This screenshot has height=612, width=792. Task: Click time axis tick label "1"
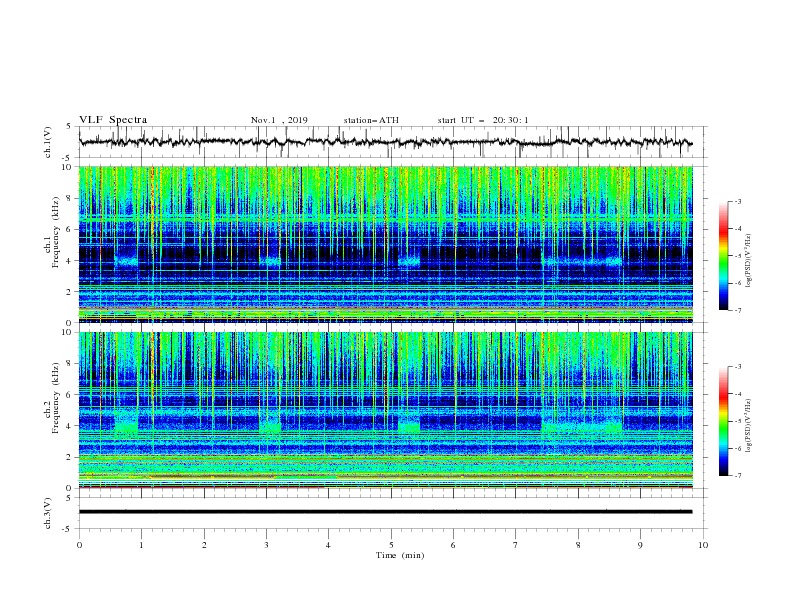point(141,545)
